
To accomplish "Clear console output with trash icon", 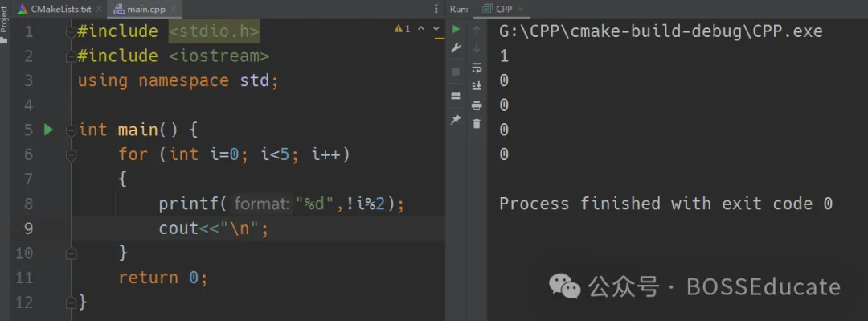I will (477, 124).
